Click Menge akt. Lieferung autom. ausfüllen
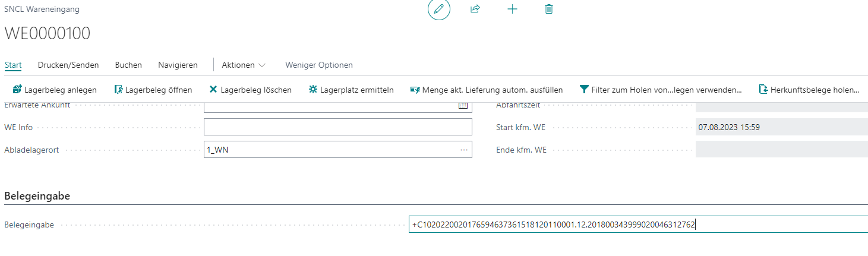The image size is (868, 256). point(486,90)
